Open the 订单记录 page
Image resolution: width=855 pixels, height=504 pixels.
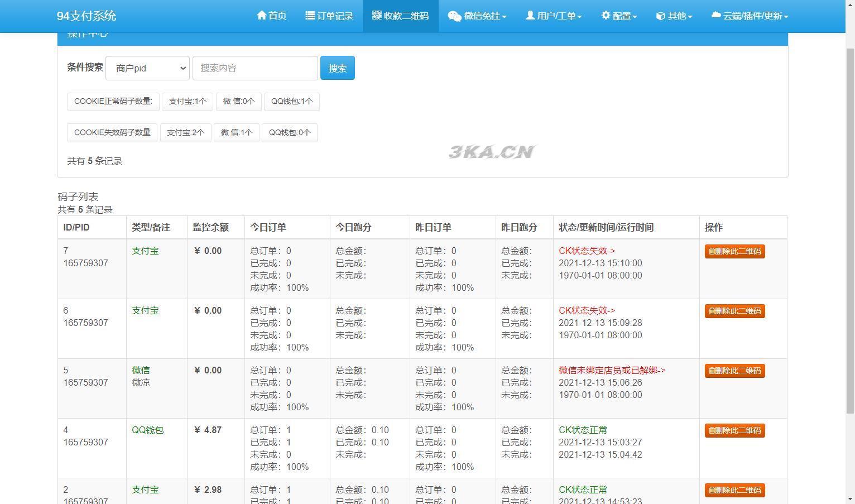329,16
